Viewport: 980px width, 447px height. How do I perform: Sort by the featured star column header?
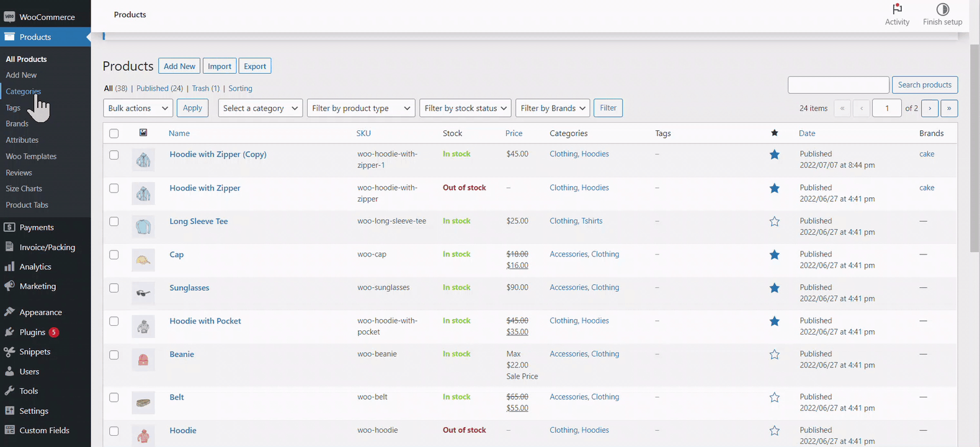coord(774,133)
